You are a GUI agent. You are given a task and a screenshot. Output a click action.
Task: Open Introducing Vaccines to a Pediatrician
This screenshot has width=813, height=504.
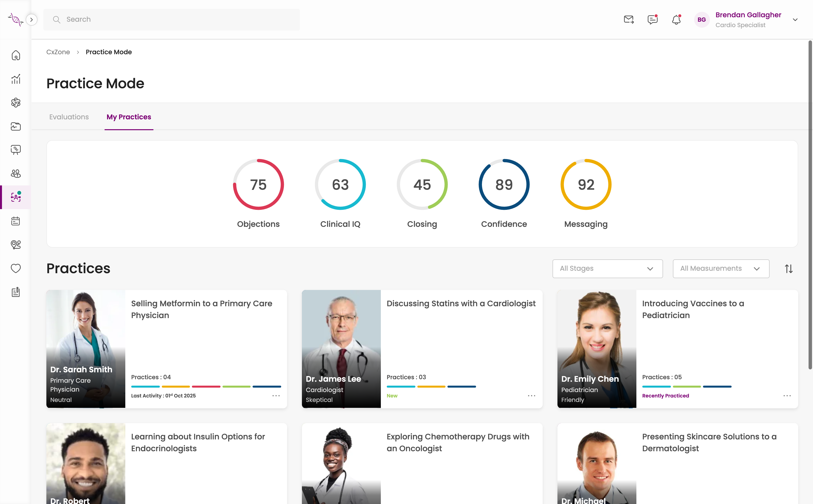click(x=693, y=309)
